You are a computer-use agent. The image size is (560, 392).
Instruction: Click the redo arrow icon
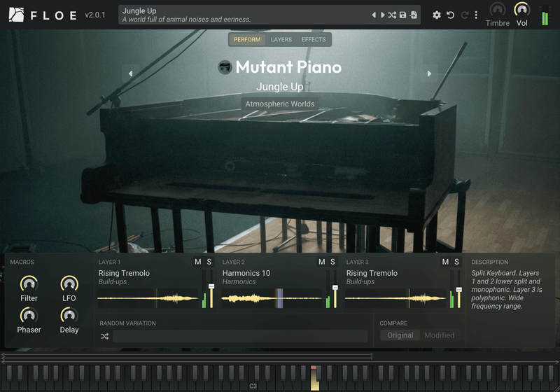464,15
